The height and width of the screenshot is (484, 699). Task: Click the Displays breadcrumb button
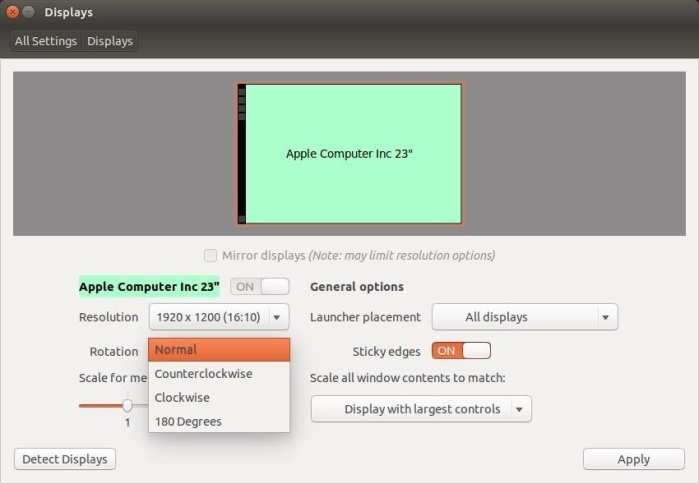tap(110, 41)
